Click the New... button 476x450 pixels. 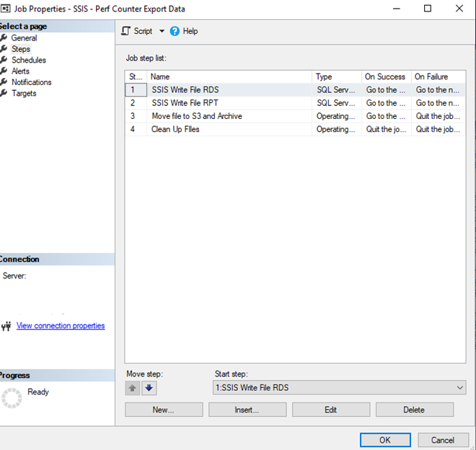tap(164, 410)
